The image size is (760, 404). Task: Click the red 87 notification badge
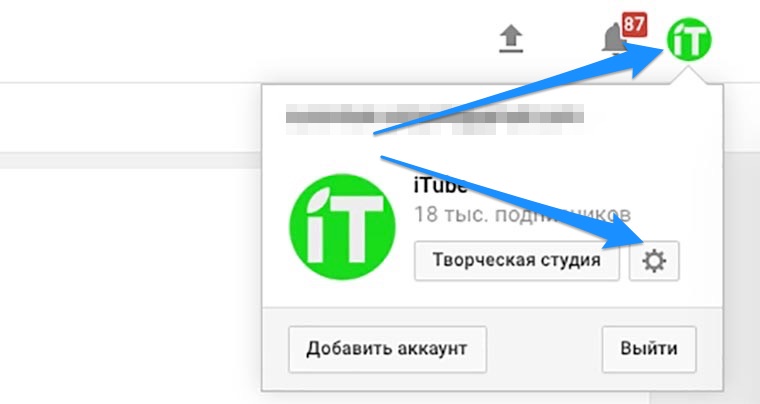634,24
